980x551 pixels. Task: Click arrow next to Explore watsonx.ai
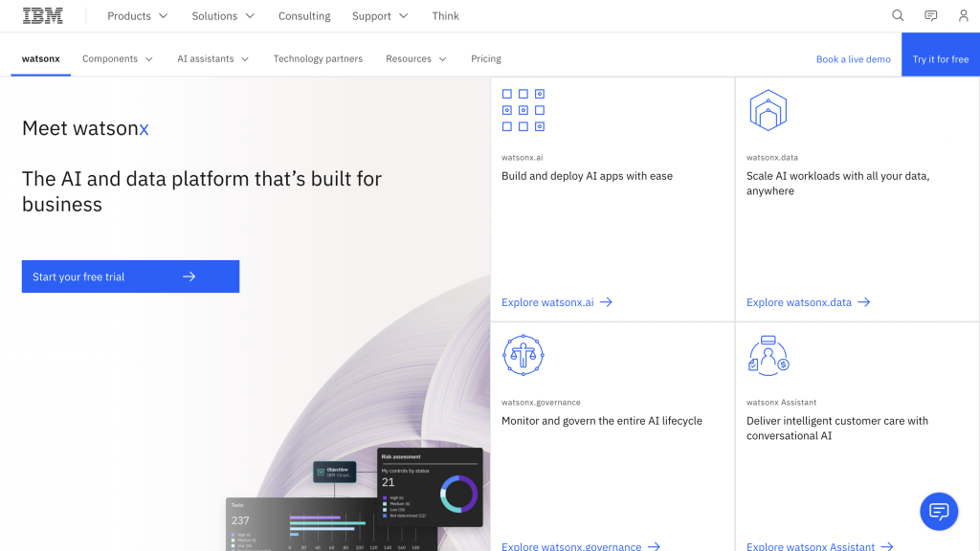[x=606, y=302]
